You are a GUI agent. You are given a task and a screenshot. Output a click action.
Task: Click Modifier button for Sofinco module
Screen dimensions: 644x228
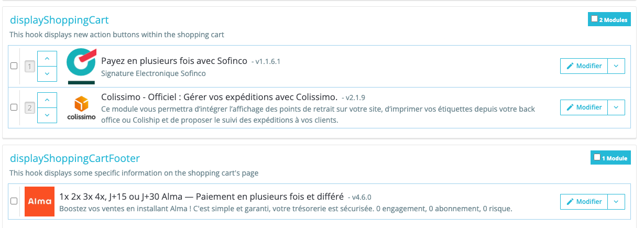tap(584, 66)
